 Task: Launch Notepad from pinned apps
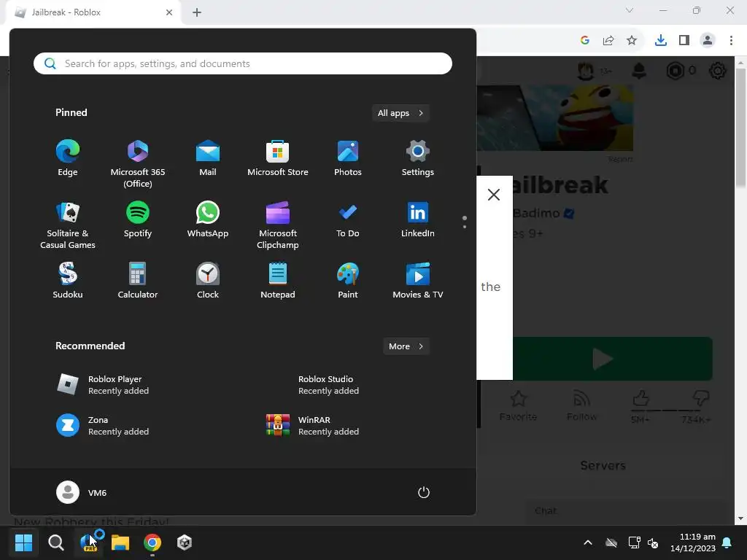278,281
